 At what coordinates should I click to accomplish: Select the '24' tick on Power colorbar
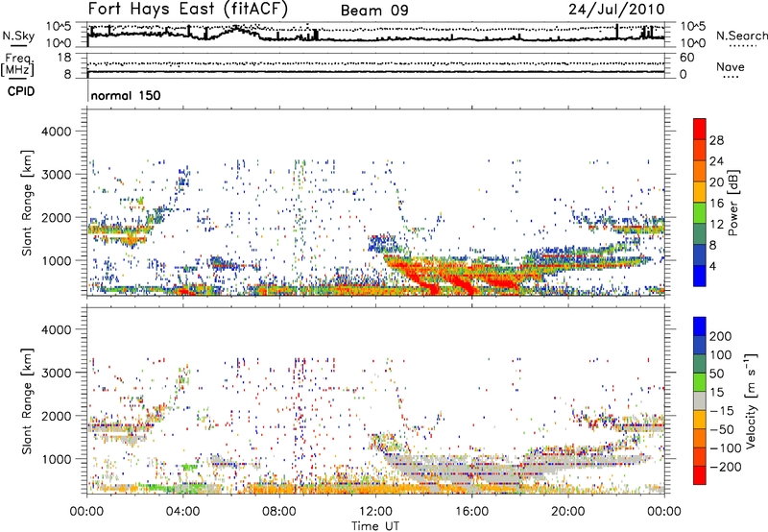pos(716,161)
